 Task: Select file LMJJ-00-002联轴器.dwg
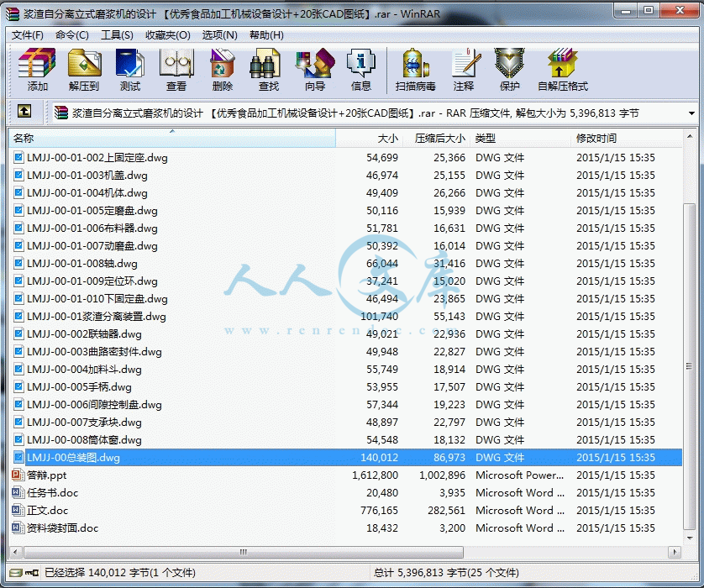pyautogui.click(x=84, y=334)
